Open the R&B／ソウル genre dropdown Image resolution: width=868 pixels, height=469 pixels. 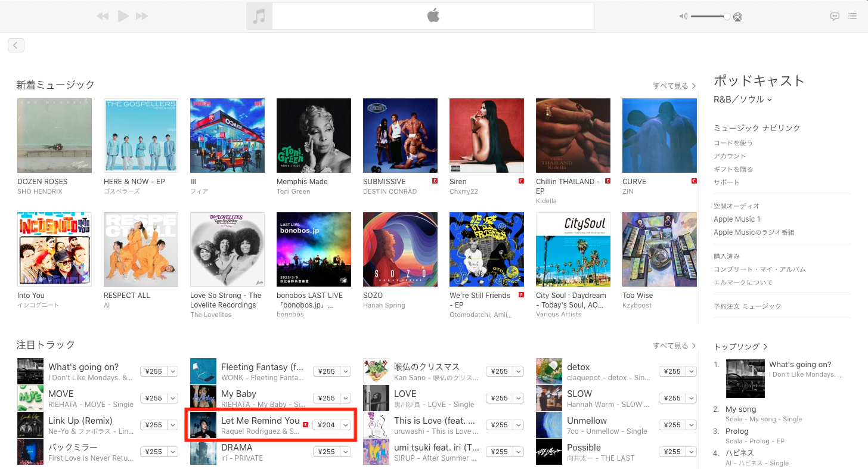pos(743,100)
